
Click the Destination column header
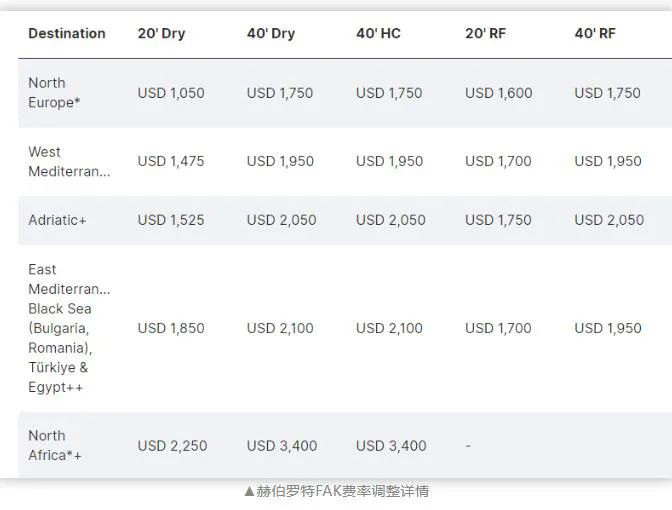pyautogui.click(x=67, y=33)
